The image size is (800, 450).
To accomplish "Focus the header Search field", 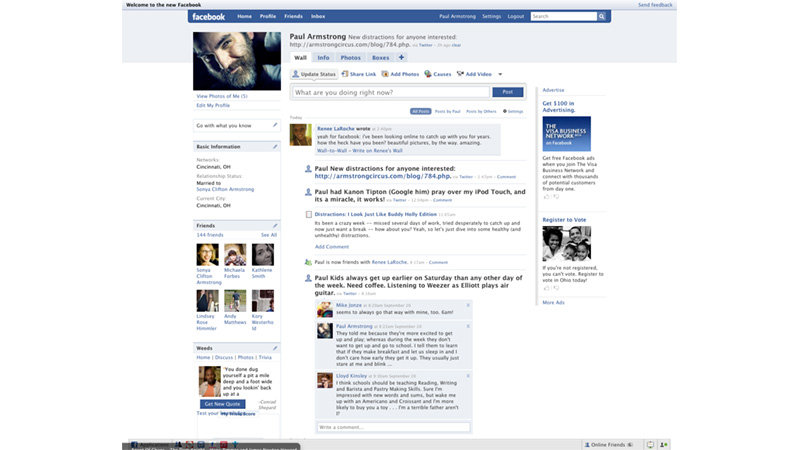I will tap(563, 16).
